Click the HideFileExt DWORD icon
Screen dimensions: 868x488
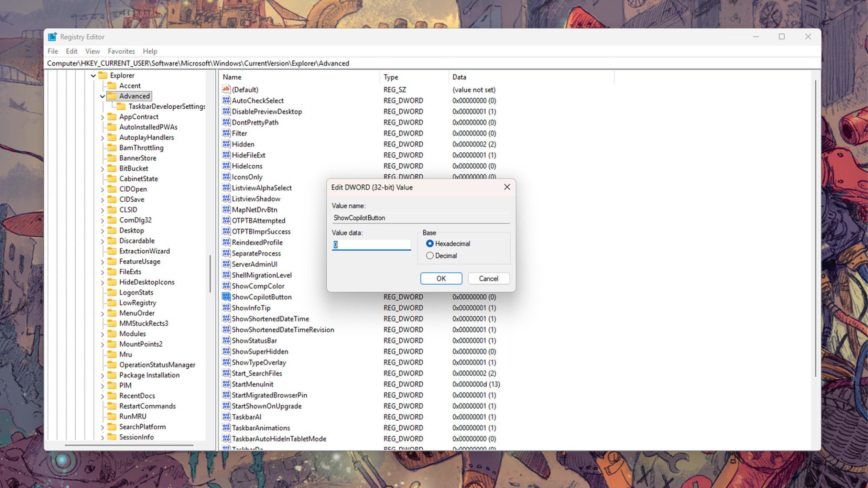226,155
